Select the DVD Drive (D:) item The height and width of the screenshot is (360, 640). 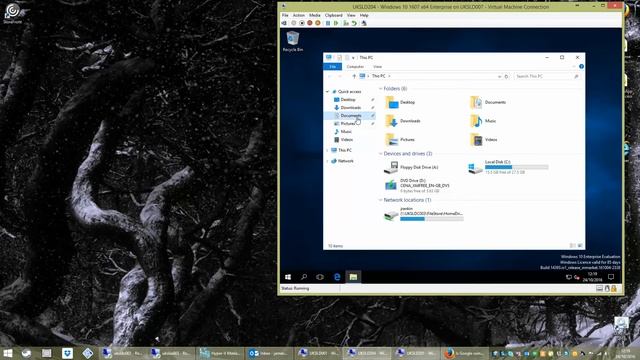tap(417, 186)
